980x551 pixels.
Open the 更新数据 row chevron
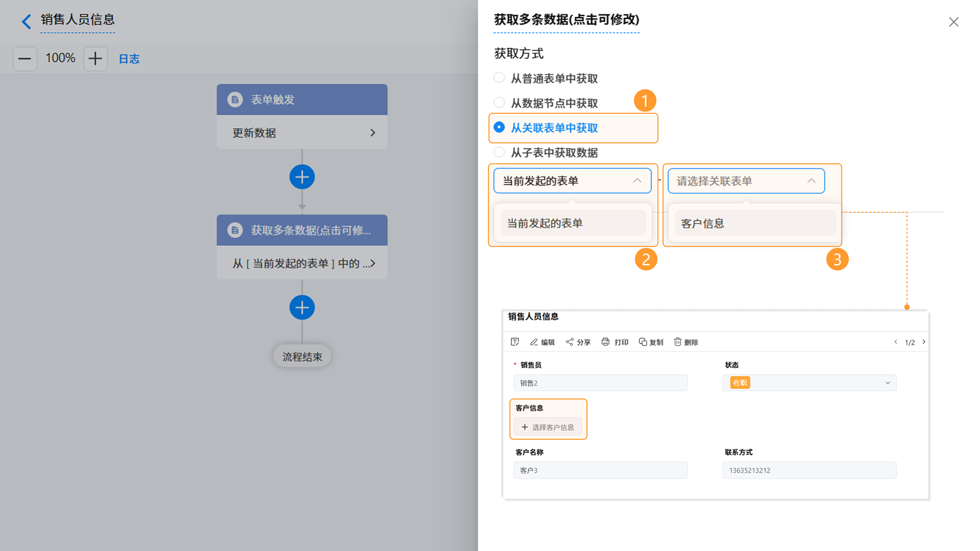click(x=372, y=133)
